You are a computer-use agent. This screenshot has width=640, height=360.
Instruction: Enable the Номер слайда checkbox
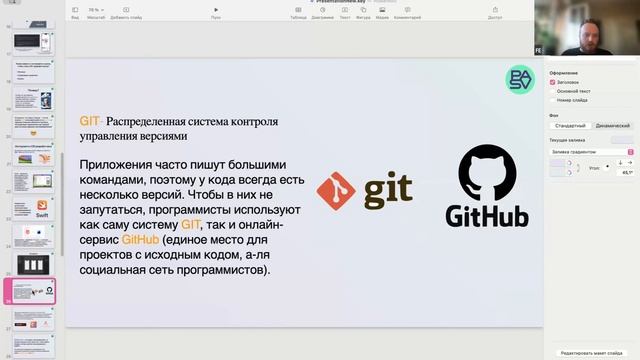click(x=552, y=100)
